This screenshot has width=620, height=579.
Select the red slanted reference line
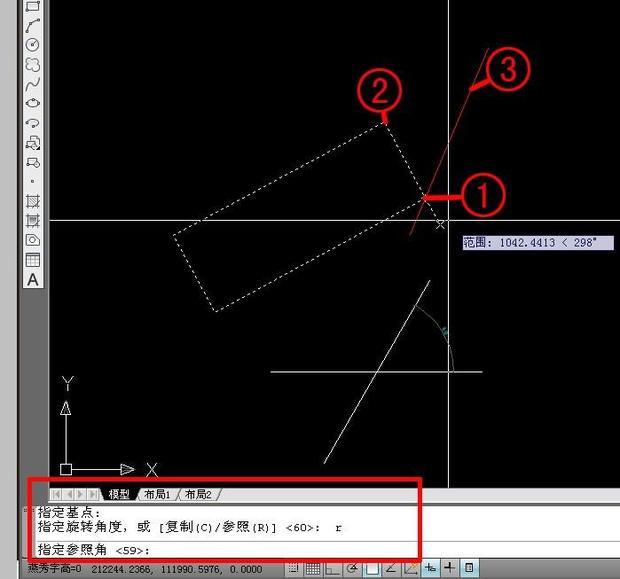click(x=449, y=142)
